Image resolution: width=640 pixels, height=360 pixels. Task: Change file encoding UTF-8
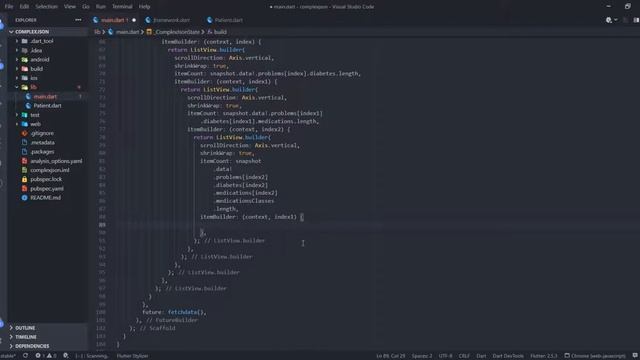point(445,356)
